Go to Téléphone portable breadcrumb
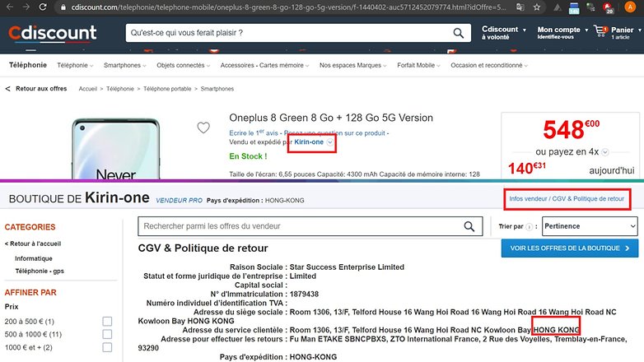644x362 pixels. point(167,89)
